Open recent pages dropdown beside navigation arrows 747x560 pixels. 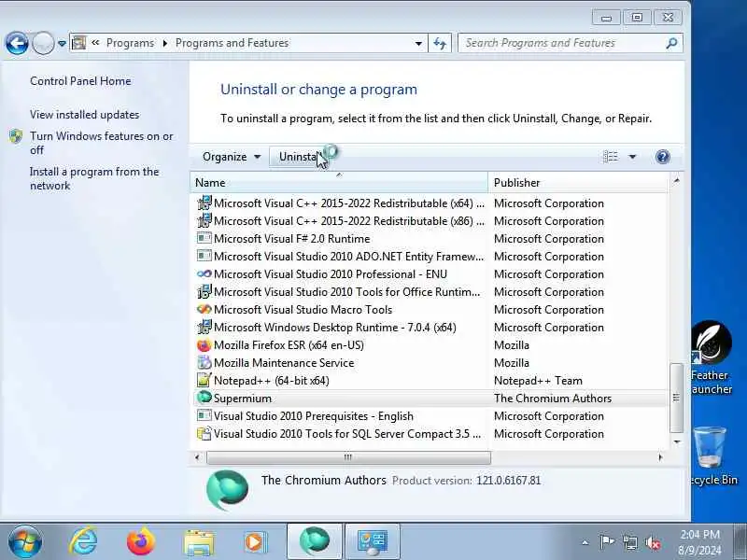(x=62, y=43)
